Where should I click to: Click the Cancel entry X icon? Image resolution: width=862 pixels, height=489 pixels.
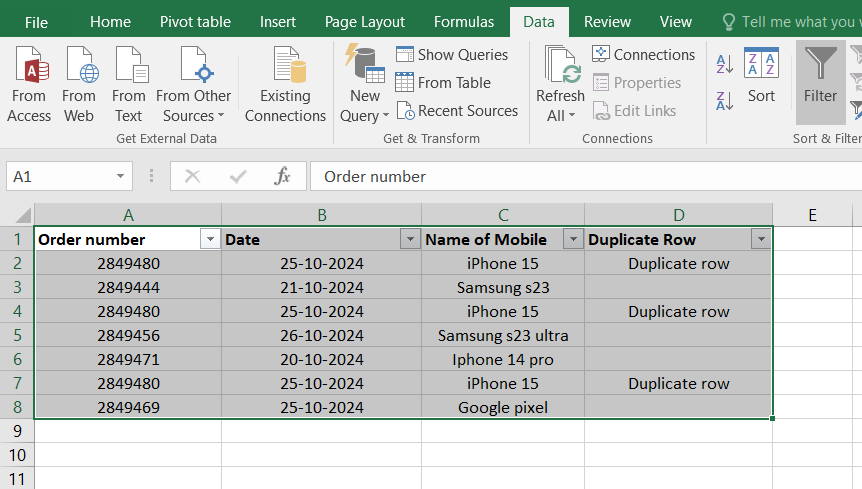coord(192,176)
